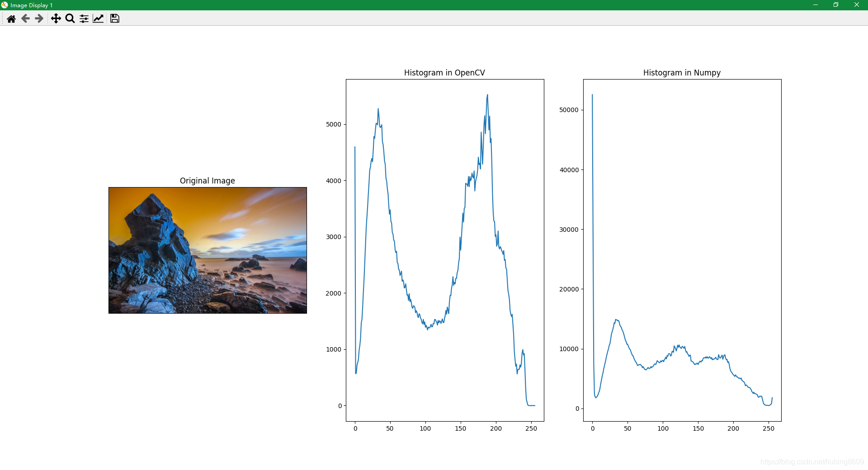Image resolution: width=868 pixels, height=470 pixels.
Task: Minimize the Image Display window
Action: [816, 5]
